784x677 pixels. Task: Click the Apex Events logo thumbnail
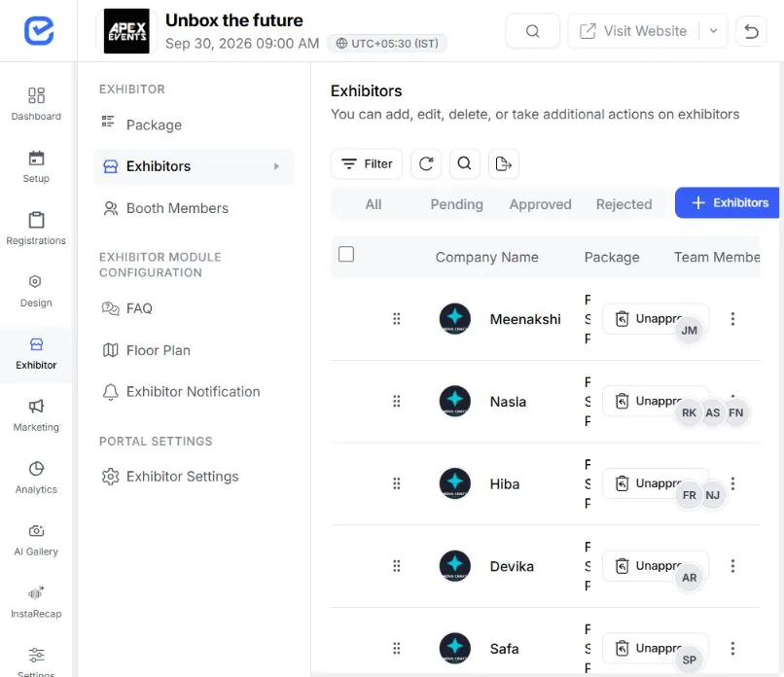[x=126, y=31]
